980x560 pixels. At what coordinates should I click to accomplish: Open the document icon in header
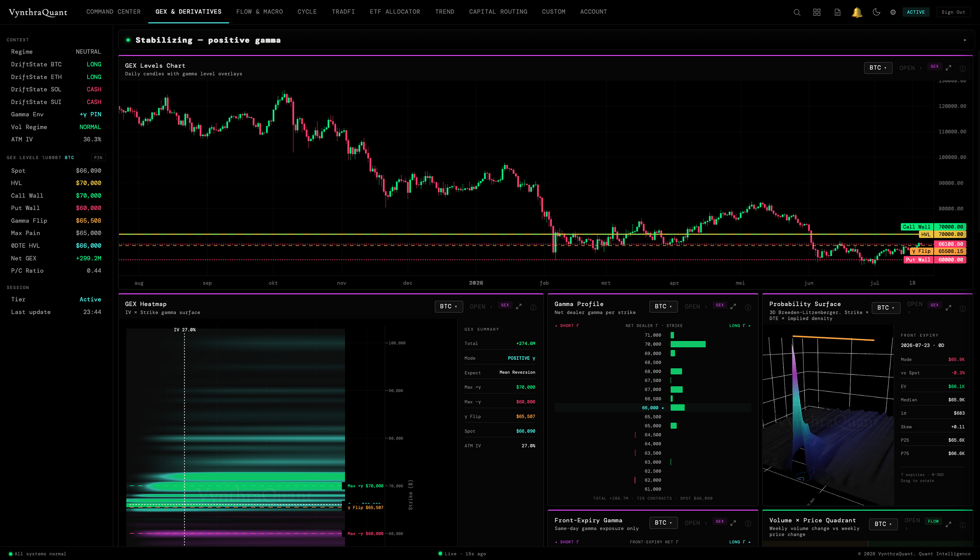click(x=837, y=12)
